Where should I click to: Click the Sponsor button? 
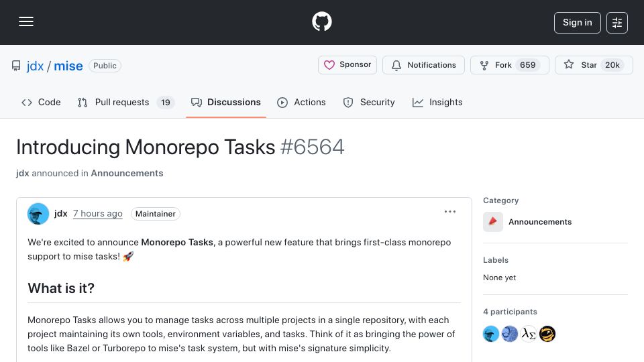pyautogui.click(x=347, y=65)
